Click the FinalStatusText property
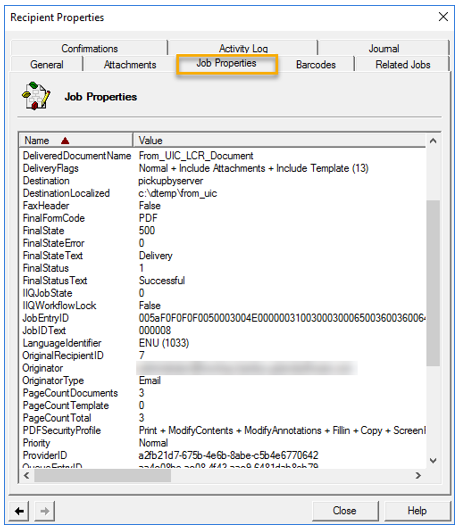Viewport: 460px width, 531px height. click(x=55, y=281)
